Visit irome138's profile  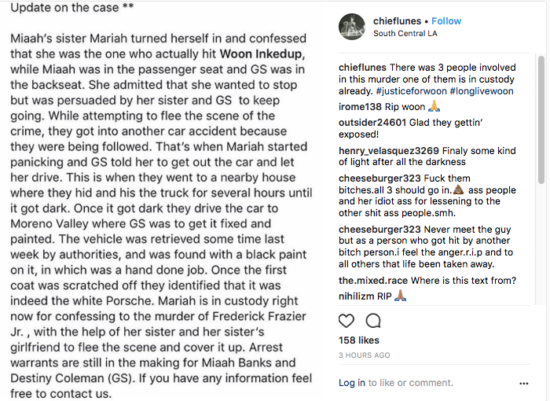[360, 107]
